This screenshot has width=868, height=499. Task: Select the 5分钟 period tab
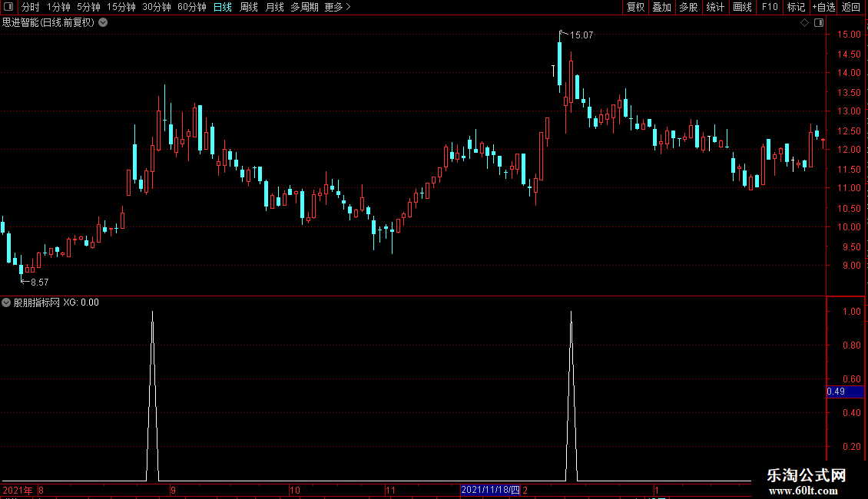pyautogui.click(x=88, y=7)
